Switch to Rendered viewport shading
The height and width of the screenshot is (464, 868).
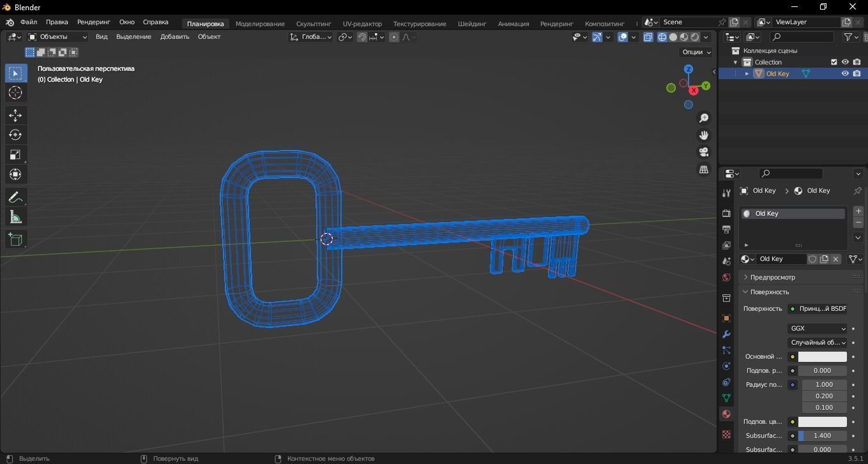click(695, 37)
